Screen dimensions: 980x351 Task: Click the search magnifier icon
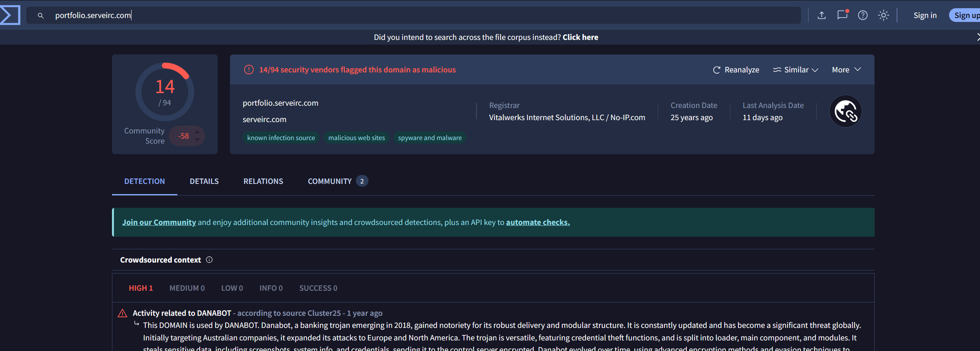coord(41,16)
